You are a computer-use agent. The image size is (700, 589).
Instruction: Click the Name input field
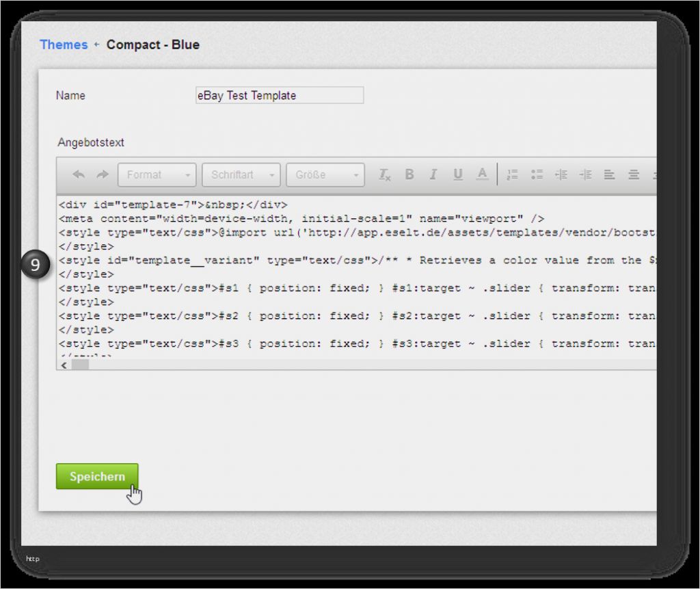pos(280,96)
